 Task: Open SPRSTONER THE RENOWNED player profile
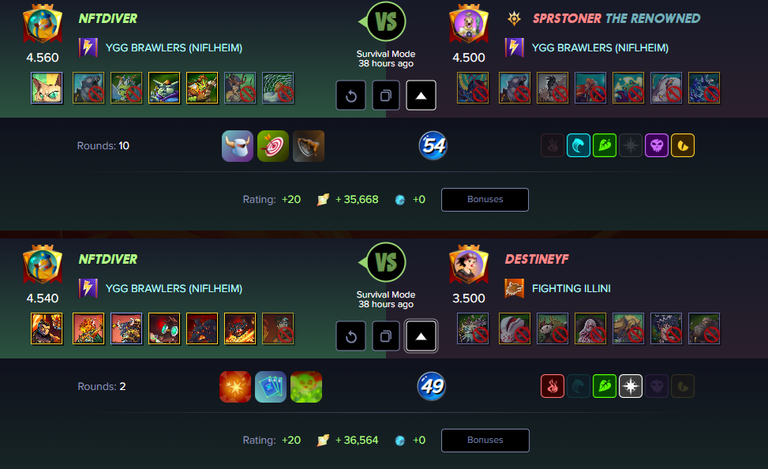[616, 19]
